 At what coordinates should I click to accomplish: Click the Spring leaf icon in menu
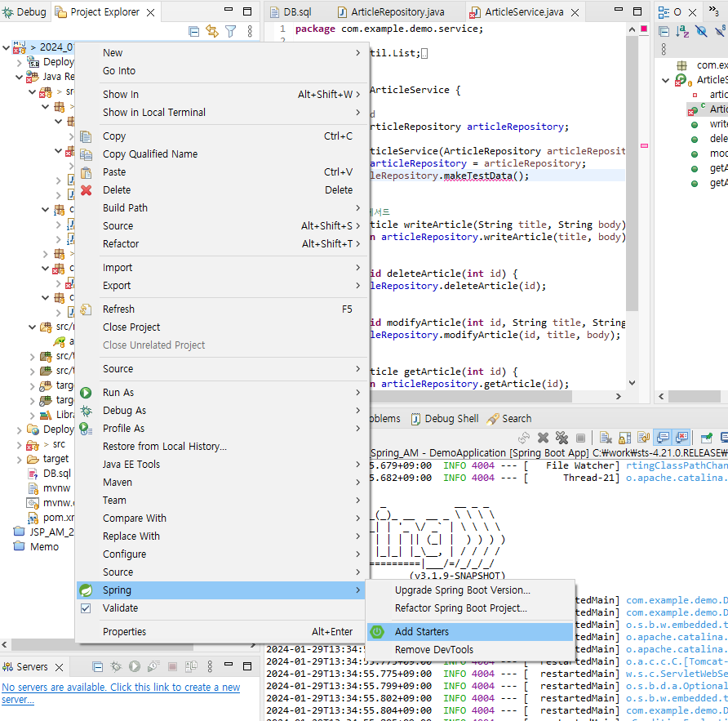(x=86, y=590)
